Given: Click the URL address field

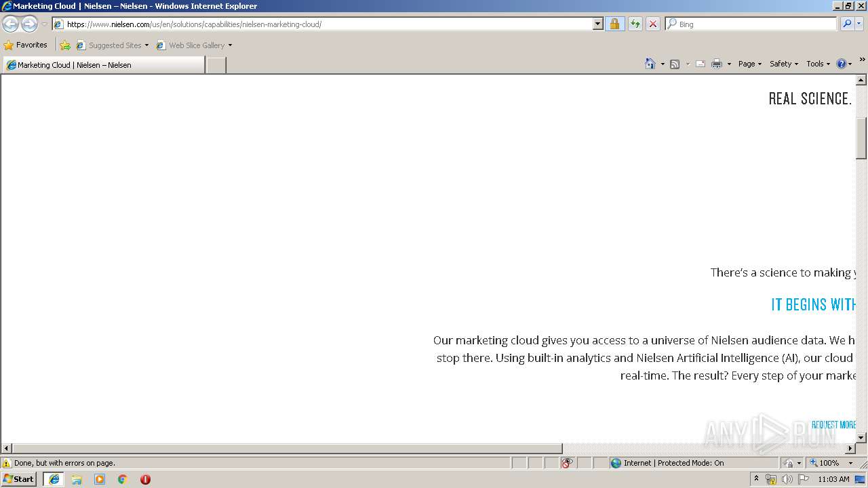Looking at the screenshot, I should [329, 24].
